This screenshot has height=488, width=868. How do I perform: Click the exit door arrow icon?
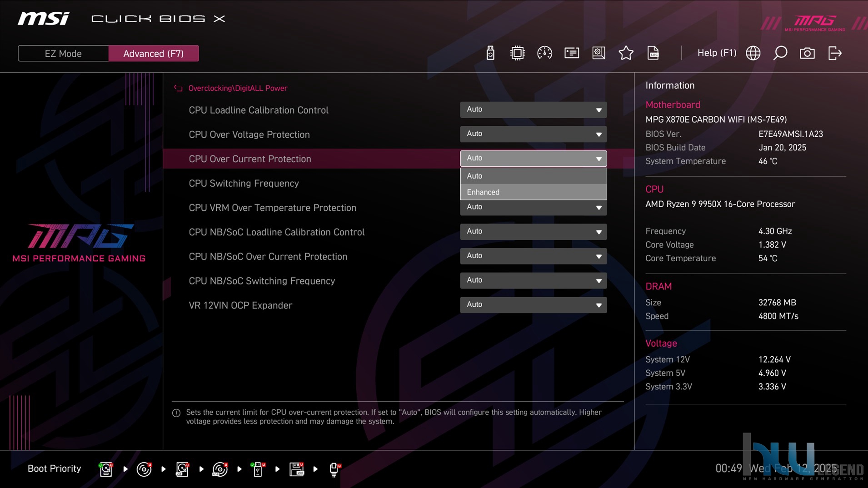pos(835,53)
